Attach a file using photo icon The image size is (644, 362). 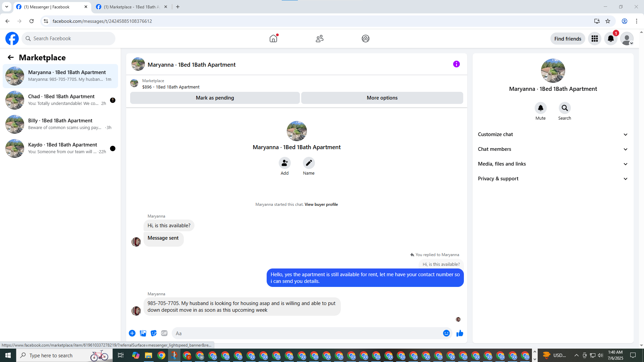tap(143, 333)
